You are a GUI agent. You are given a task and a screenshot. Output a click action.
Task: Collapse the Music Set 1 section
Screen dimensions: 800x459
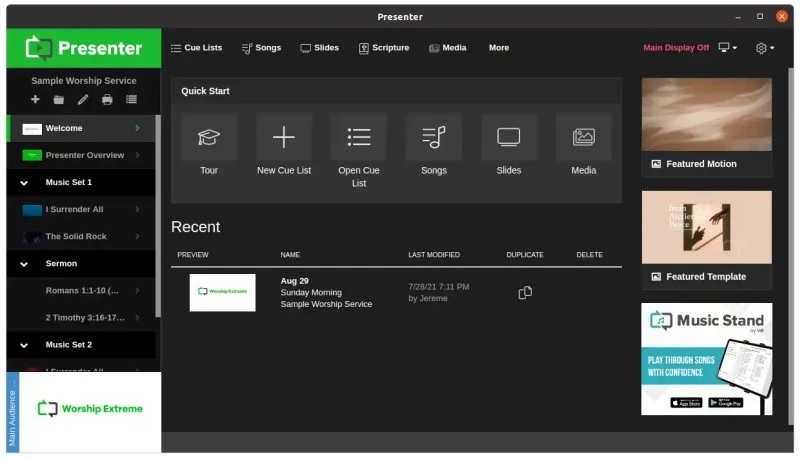click(24, 183)
